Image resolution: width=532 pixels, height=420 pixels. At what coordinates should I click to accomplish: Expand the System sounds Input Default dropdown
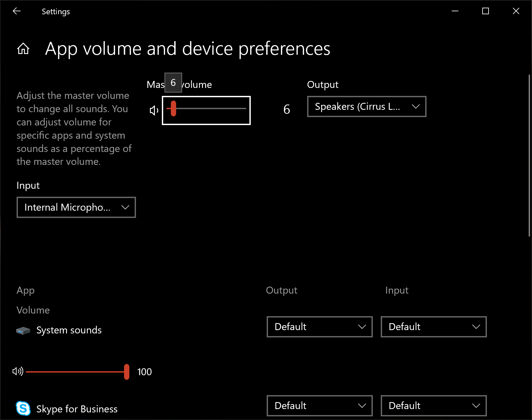[x=433, y=327]
